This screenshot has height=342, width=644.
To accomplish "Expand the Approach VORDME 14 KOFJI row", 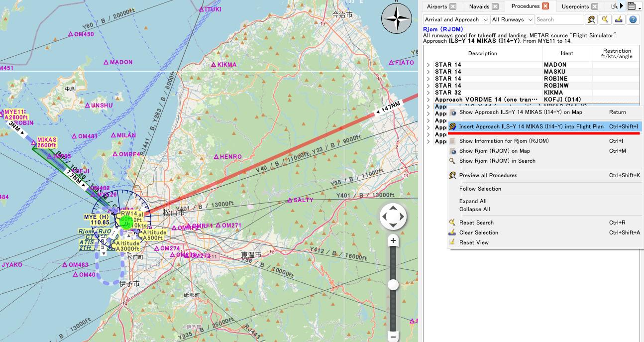I will [429, 100].
